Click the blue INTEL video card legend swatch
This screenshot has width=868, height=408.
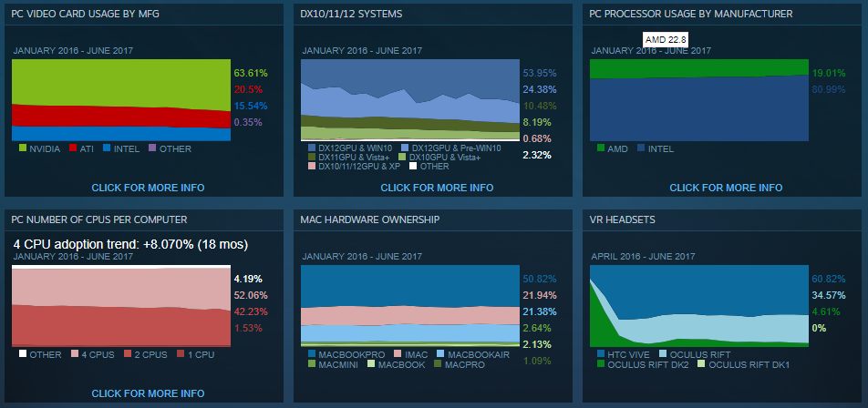pyautogui.click(x=107, y=148)
